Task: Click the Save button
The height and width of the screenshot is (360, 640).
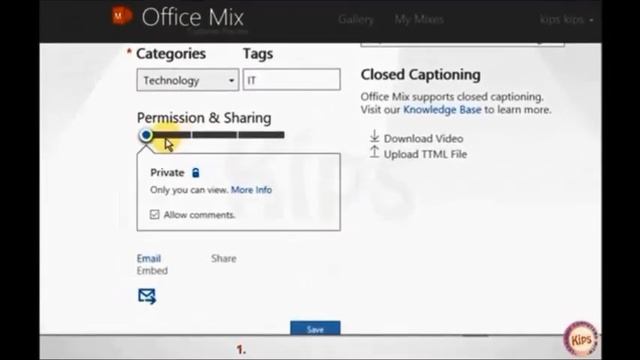Action: (x=315, y=328)
